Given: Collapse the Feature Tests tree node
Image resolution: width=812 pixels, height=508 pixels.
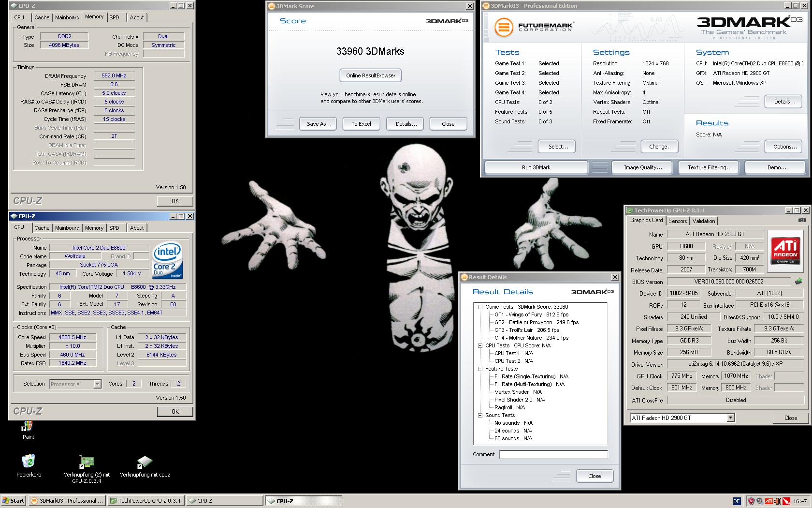Looking at the screenshot, I should [480, 369].
